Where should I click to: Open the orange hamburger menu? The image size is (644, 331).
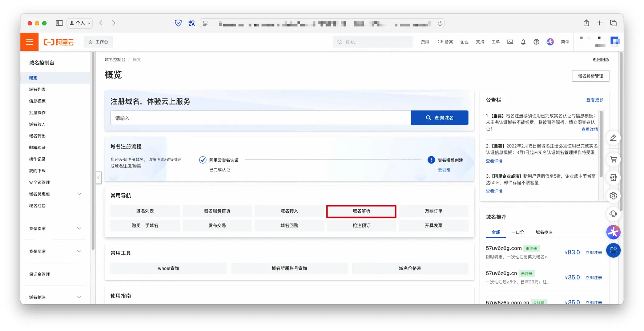click(x=29, y=42)
